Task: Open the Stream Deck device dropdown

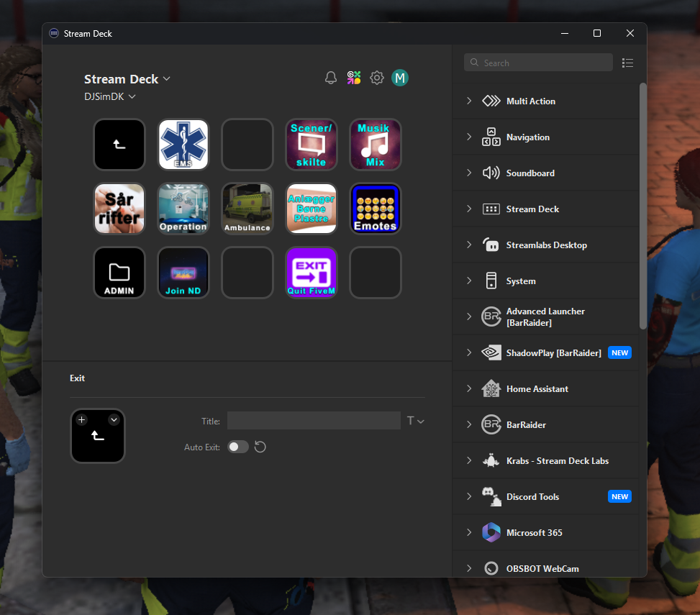Action: (127, 79)
